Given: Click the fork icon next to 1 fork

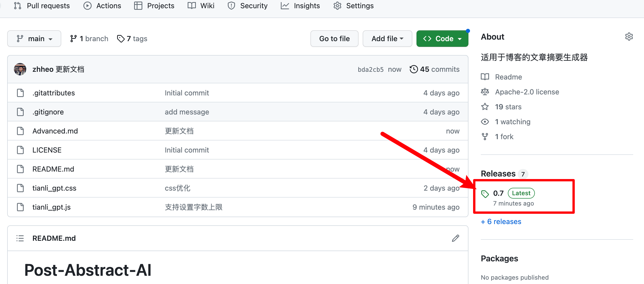Looking at the screenshot, I should pos(485,137).
